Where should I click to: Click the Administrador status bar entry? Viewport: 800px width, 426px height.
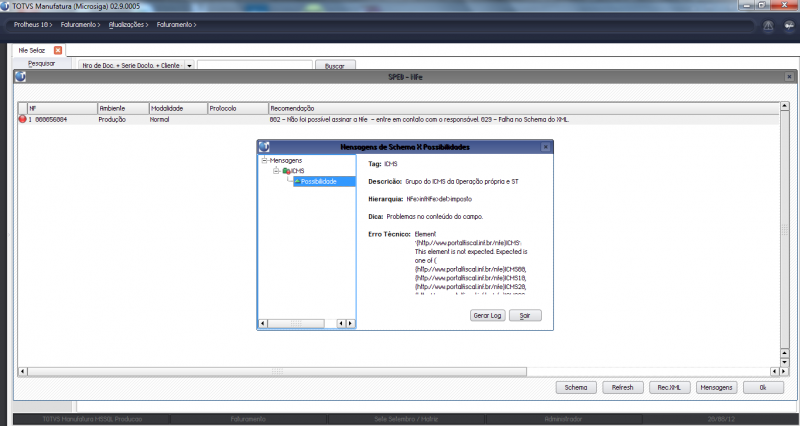(563, 419)
